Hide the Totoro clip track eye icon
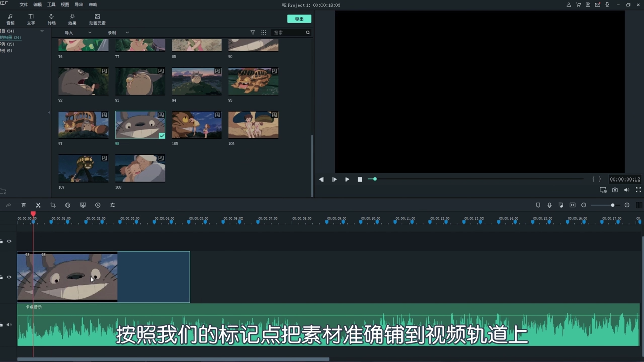This screenshot has height=362, width=644. [9, 277]
